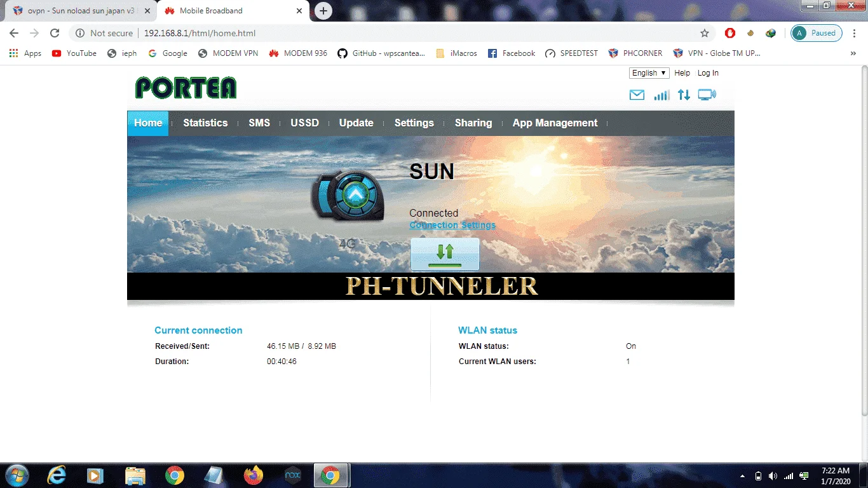868x488 pixels.
Task: Click the Duration value 00:40:46
Action: point(281,362)
